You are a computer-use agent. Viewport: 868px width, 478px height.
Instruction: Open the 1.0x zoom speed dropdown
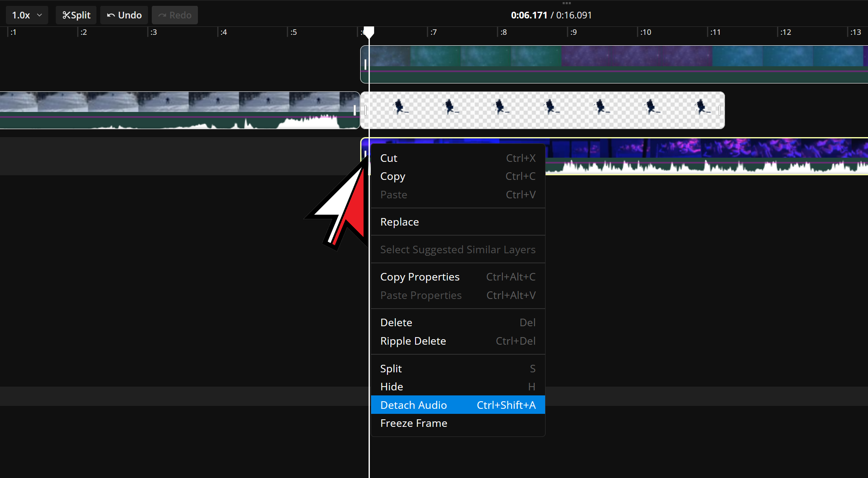[27, 15]
